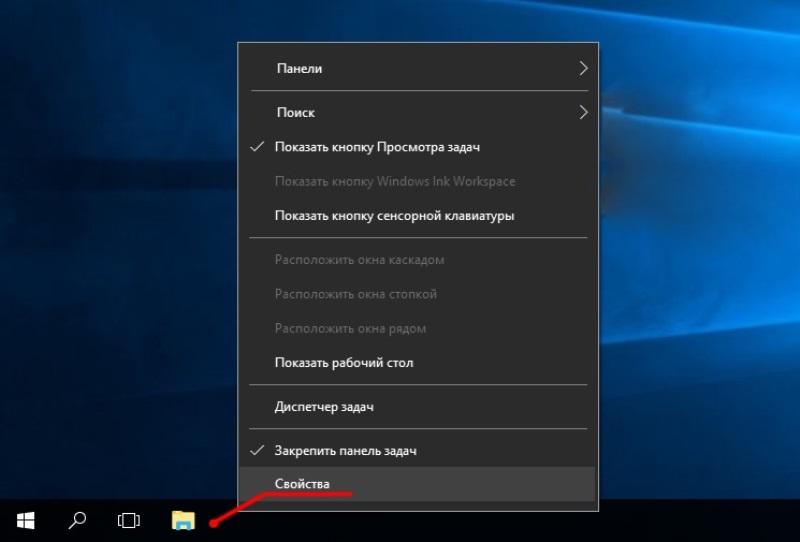Toggle Показать кнопку Просмотра задач
Screen dimensions: 800x542
[418, 147]
